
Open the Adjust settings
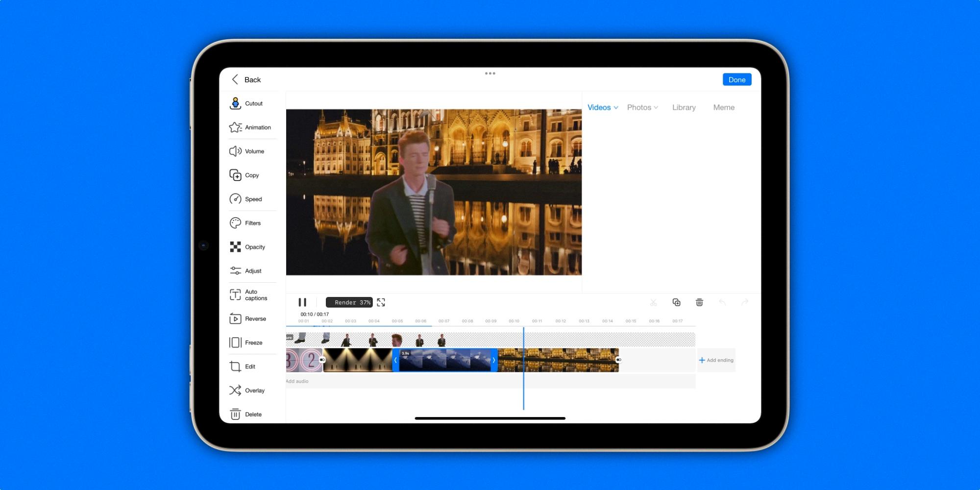[245, 271]
